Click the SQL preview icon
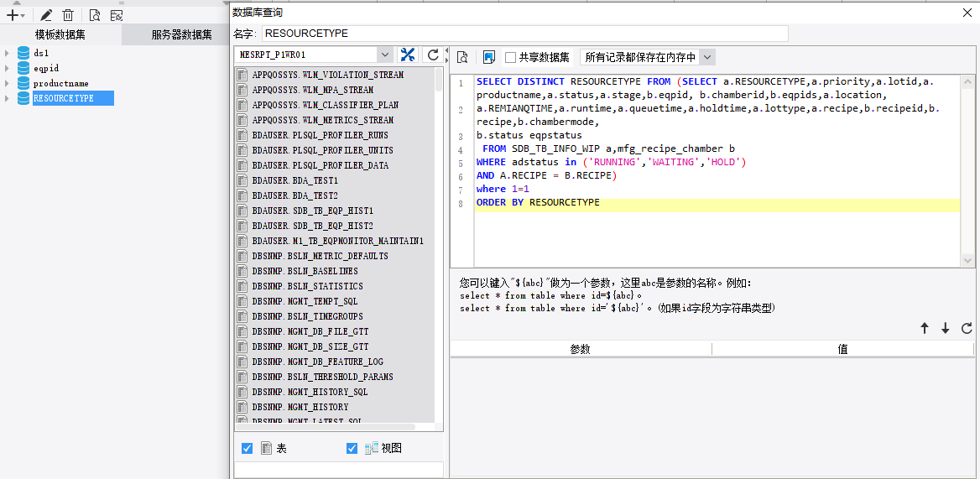Image resolution: width=980 pixels, height=479 pixels. [463, 58]
